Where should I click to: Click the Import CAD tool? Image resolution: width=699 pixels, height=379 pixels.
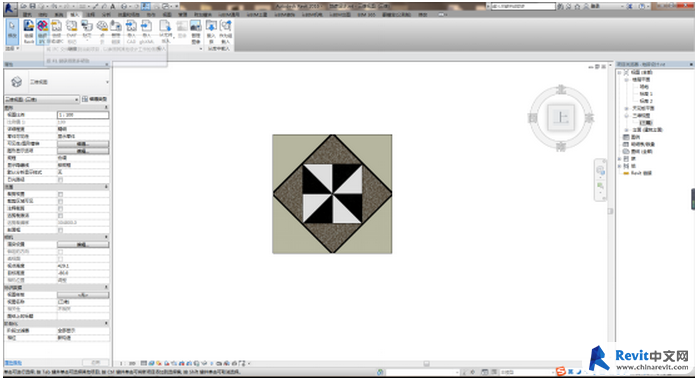point(131,32)
